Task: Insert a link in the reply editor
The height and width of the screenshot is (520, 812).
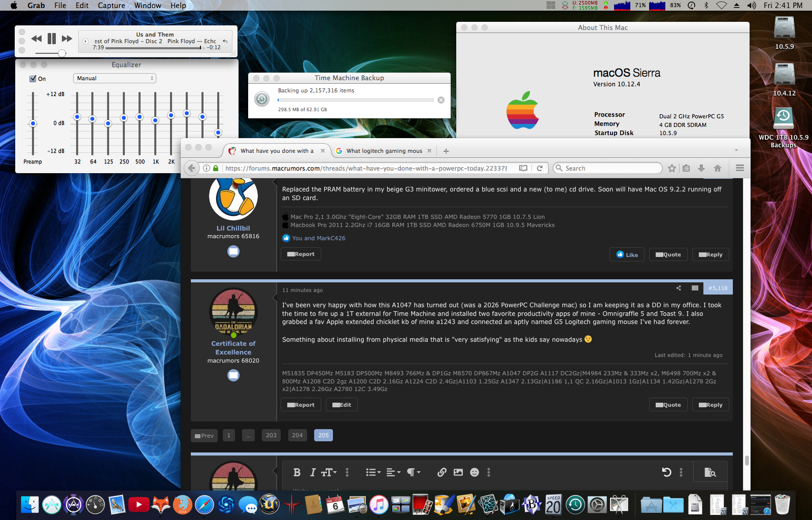Action: coord(442,472)
